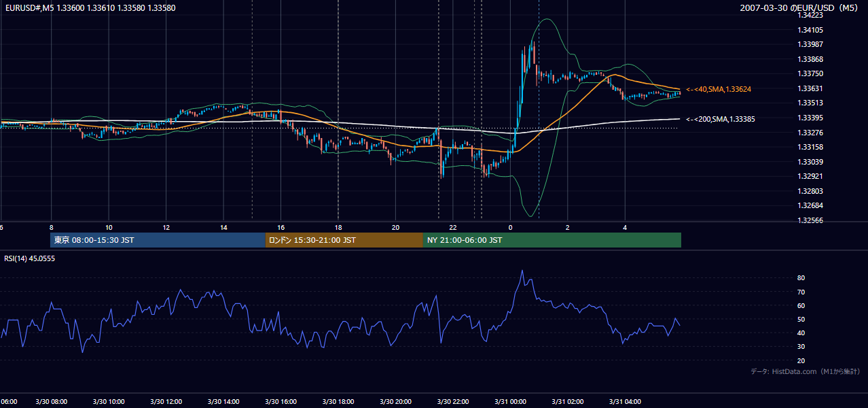Select the NY 21:00-06:00 JST session bar

tap(552, 240)
